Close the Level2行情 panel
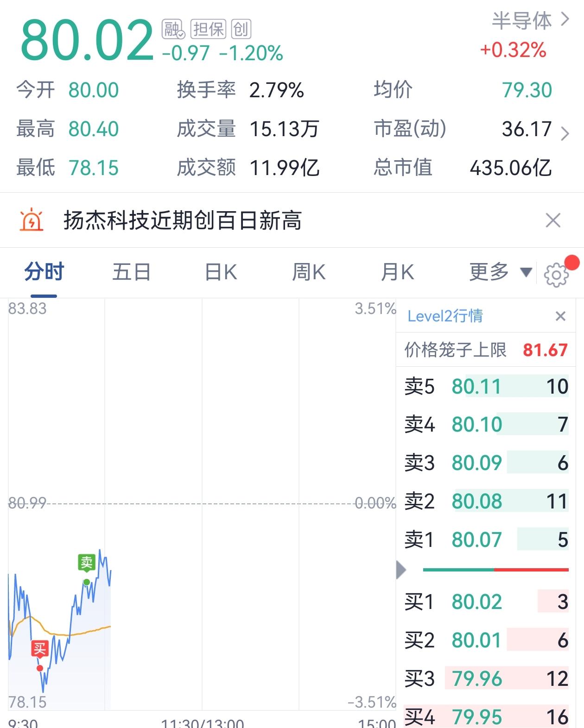The width and height of the screenshot is (584, 728). click(560, 316)
